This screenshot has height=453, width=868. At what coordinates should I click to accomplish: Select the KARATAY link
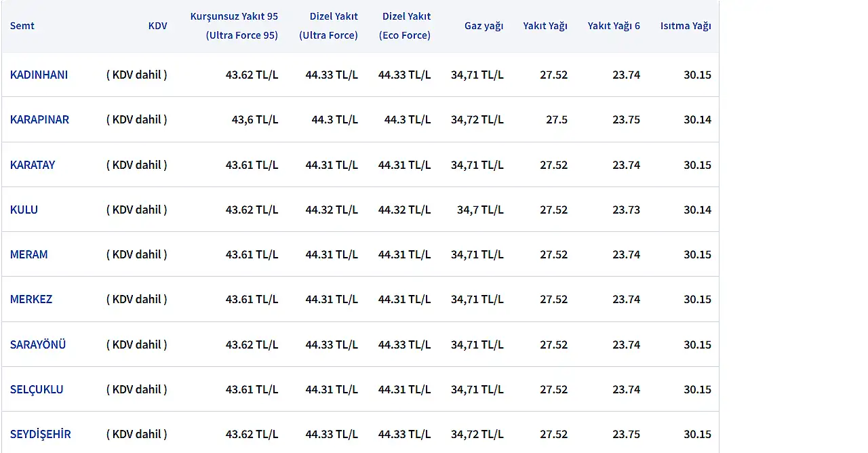click(x=33, y=165)
